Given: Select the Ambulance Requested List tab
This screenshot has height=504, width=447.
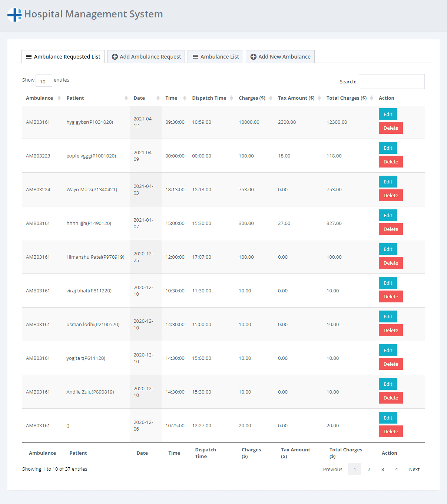Looking at the screenshot, I should click(x=63, y=57).
